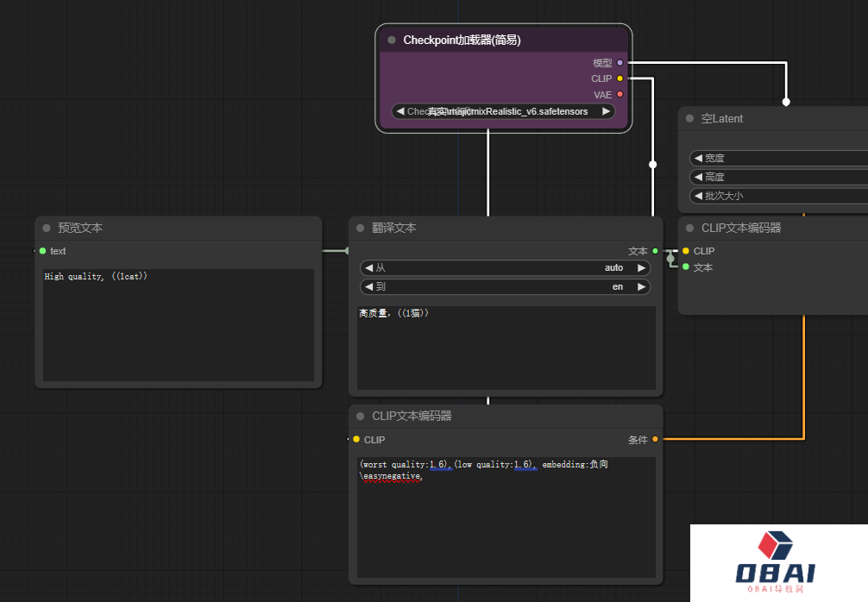The image size is (868, 602).
Task: Click the Checkpoint加载器(简易) node title
Action: (462, 40)
